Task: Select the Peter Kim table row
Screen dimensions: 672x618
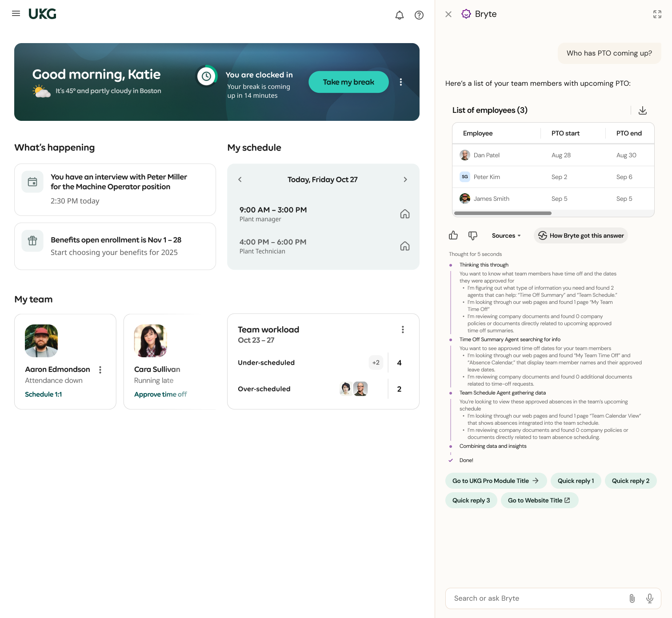Action: click(x=553, y=177)
